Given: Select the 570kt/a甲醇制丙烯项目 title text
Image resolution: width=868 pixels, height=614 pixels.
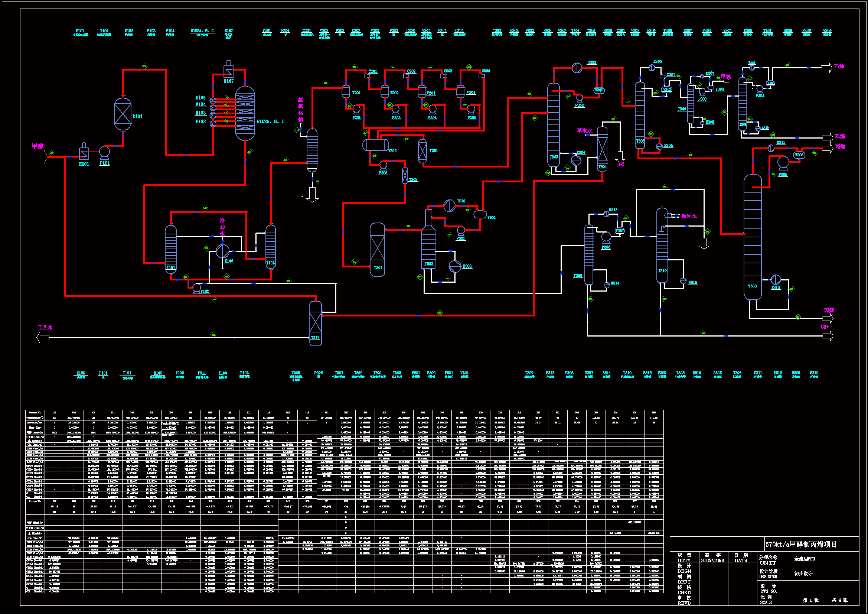Looking at the screenshot, I should click(x=801, y=545).
